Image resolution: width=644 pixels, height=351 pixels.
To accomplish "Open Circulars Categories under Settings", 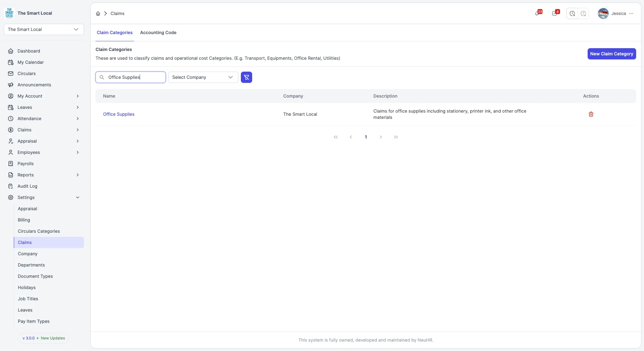I will [39, 231].
